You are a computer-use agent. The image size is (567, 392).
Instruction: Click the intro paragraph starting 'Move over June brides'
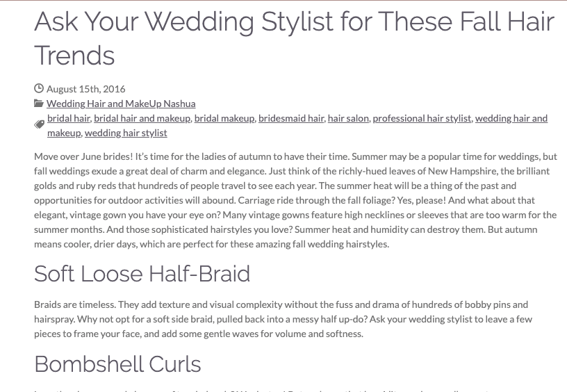click(295, 200)
